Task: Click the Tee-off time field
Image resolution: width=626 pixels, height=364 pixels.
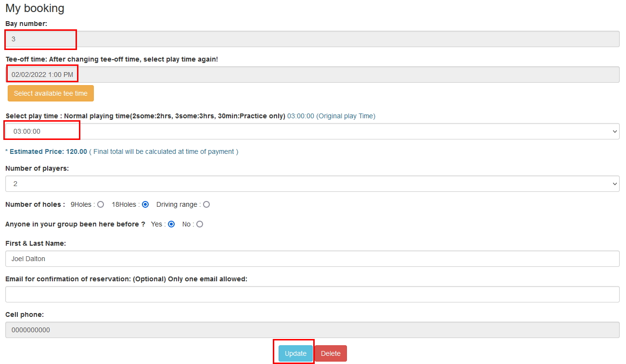Action: pos(312,75)
